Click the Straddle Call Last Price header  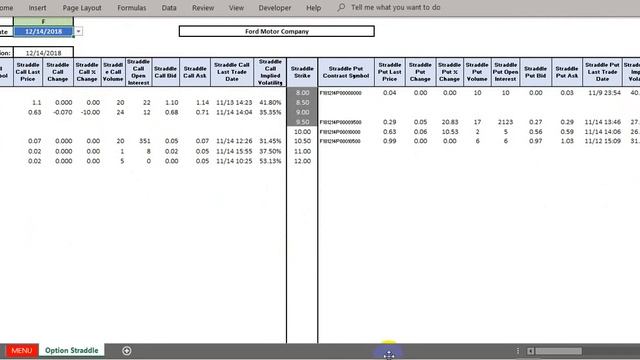click(x=28, y=72)
